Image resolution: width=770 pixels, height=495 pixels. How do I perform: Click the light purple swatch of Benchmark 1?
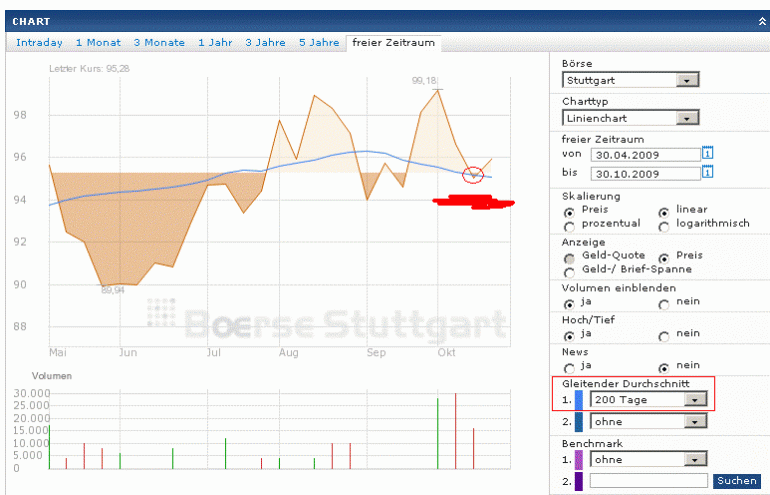coord(578,460)
